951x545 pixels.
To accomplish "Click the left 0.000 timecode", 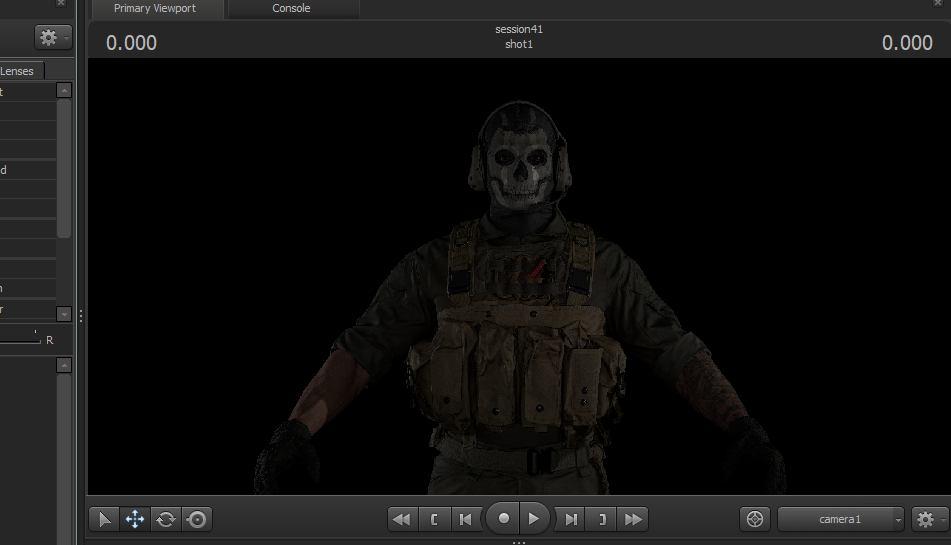I will 131,43.
